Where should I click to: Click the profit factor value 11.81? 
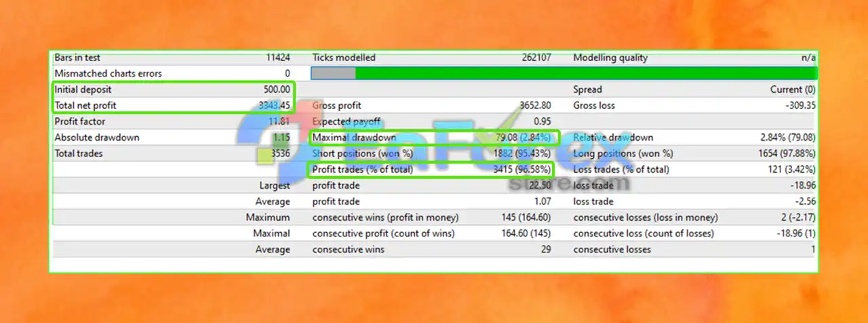click(x=279, y=122)
